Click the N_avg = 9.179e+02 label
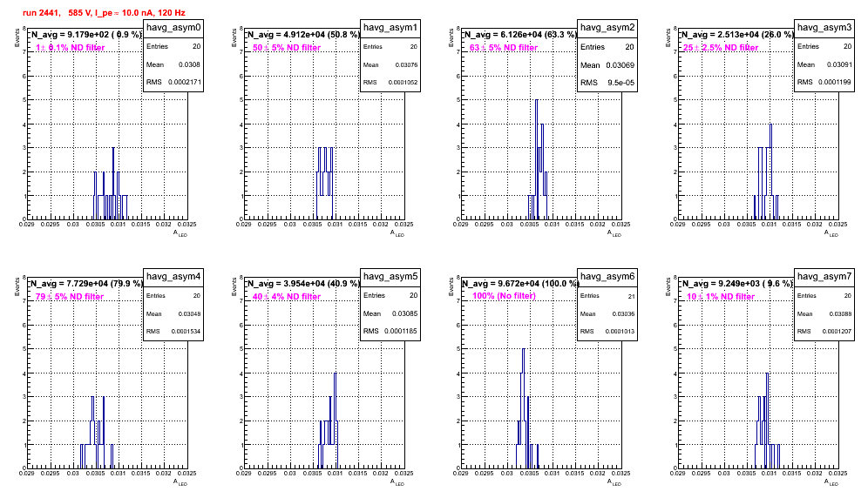The width and height of the screenshot is (868, 498). [85, 35]
